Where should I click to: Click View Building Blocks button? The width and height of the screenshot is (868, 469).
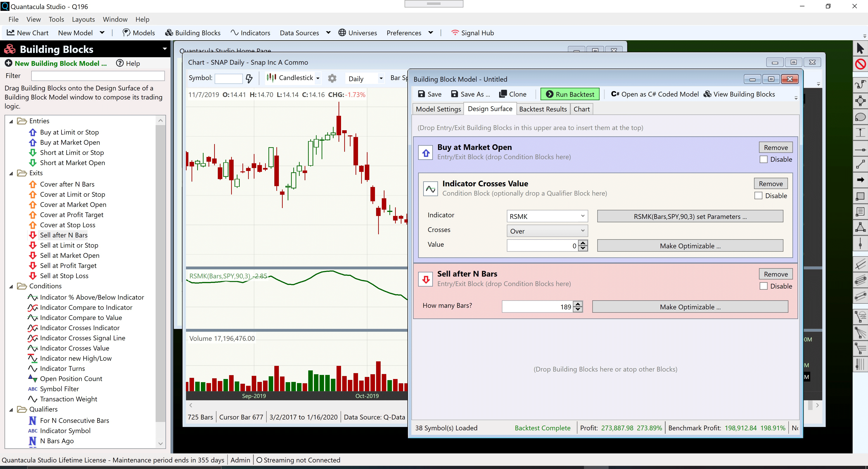coord(739,94)
